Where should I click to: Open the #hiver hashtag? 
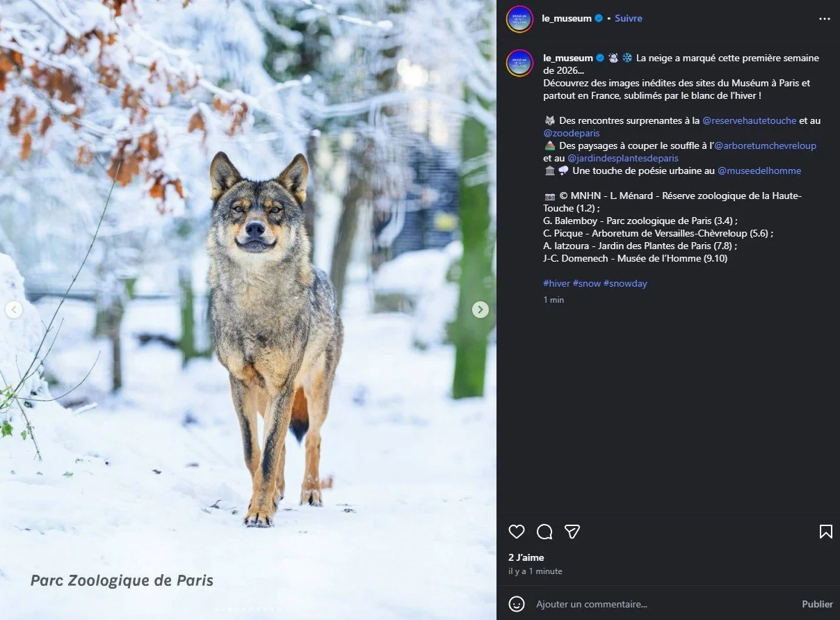coord(557,283)
